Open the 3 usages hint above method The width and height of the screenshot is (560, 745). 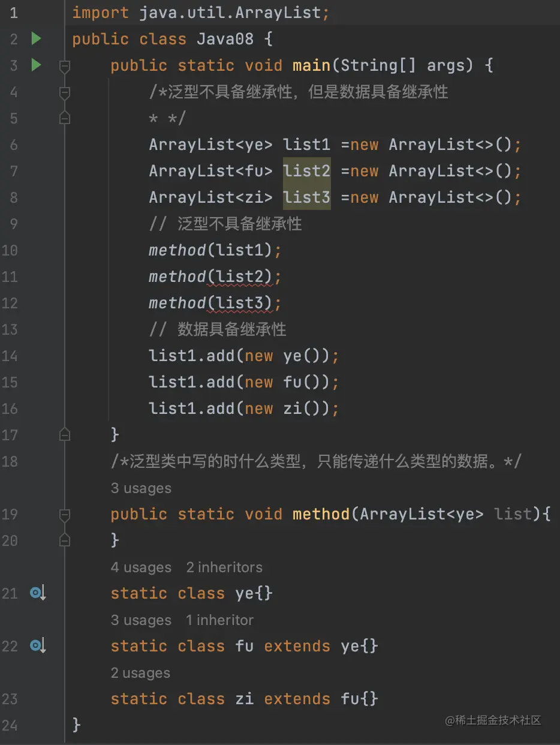[x=141, y=488]
